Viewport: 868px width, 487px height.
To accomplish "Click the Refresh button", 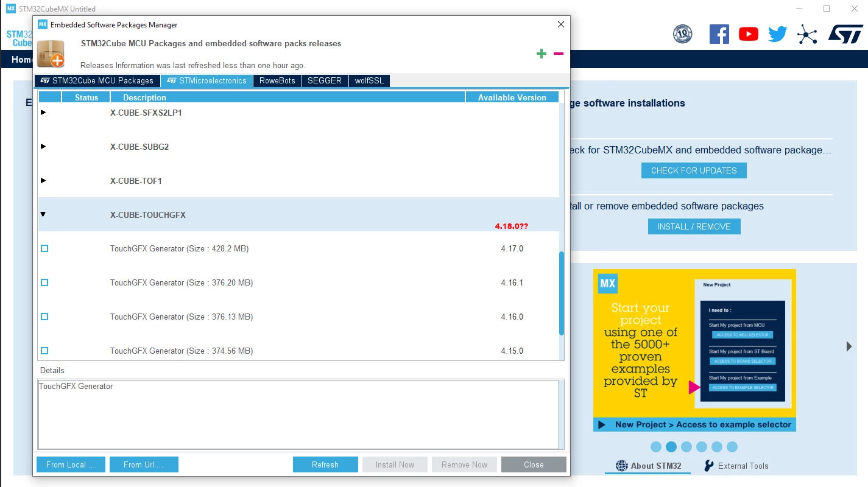I will coord(325,464).
